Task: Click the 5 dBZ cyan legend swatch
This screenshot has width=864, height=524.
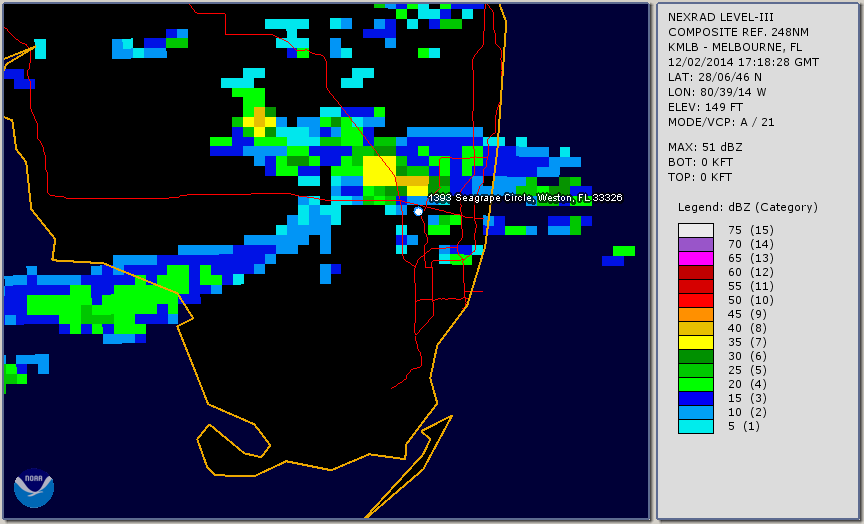Action: (696, 426)
